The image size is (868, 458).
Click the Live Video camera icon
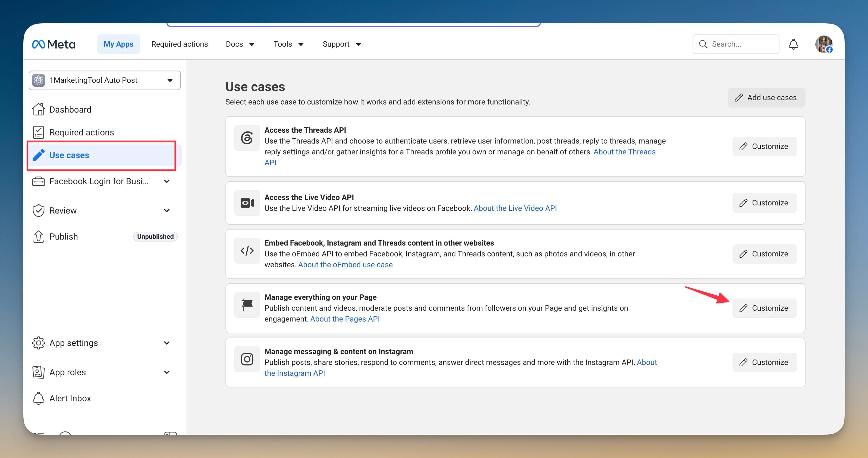pyautogui.click(x=247, y=203)
